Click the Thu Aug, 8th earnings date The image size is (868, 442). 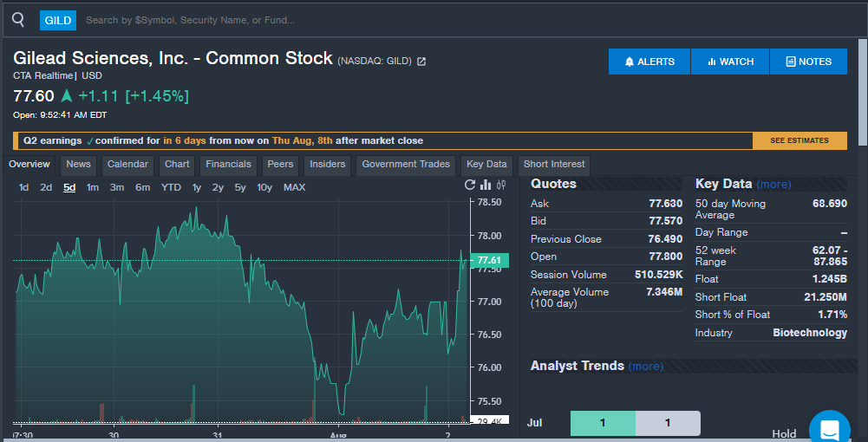303,140
